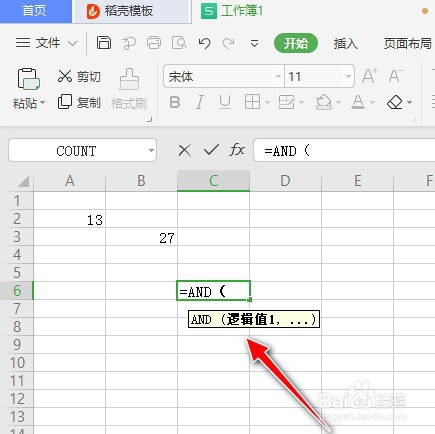The image size is (435, 434).
Task: Expand the Font Color dropdown arrow
Action: (x=372, y=102)
